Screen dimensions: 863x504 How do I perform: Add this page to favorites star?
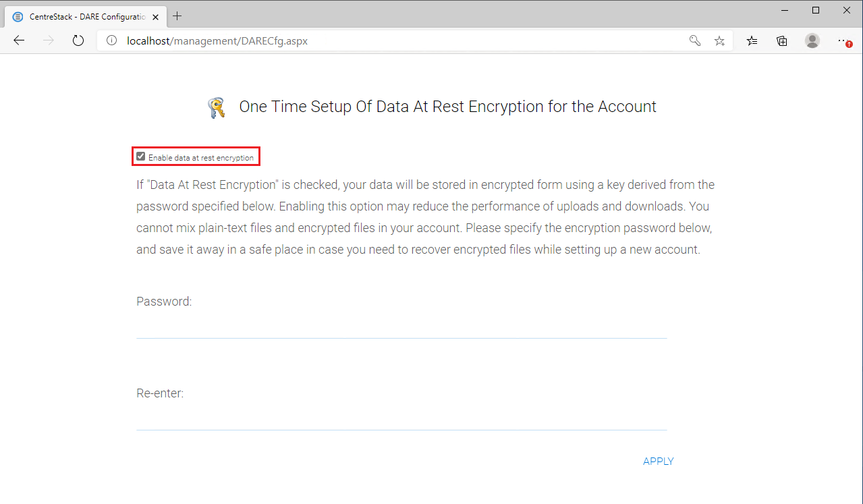(720, 40)
